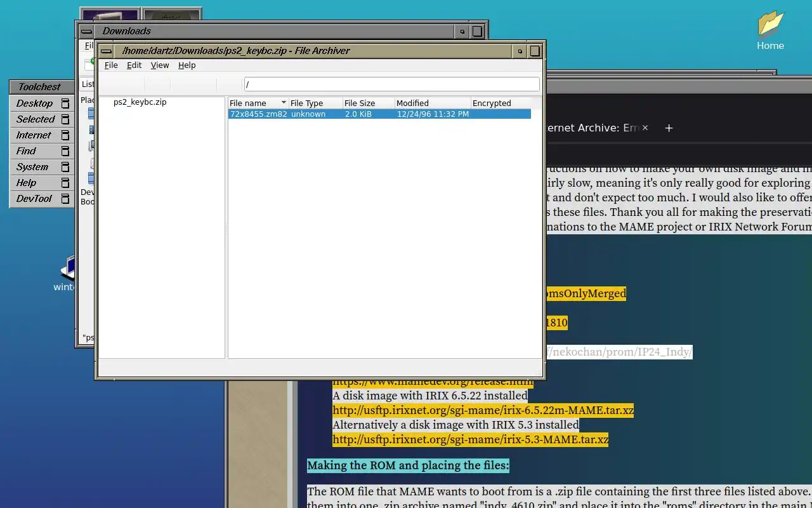The width and height of the screenshot is (812, 508).
Task: Open the nekochan prom IP24_Indy link
Action: pos(619,351)
